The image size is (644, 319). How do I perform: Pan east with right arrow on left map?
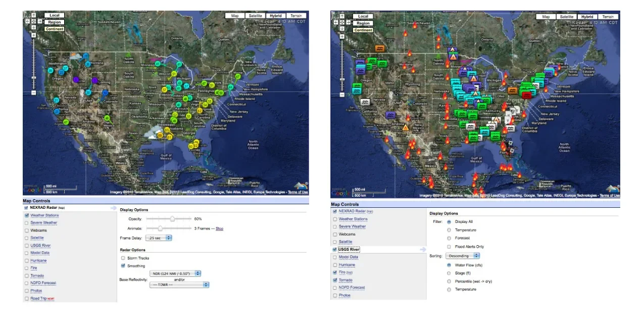(x=40, y=22)
